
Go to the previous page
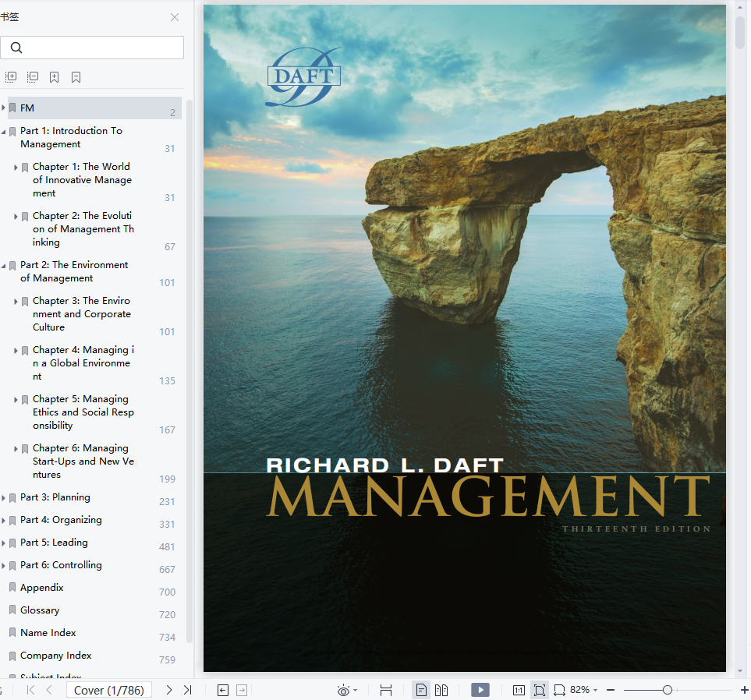click(x=49, y=690)
